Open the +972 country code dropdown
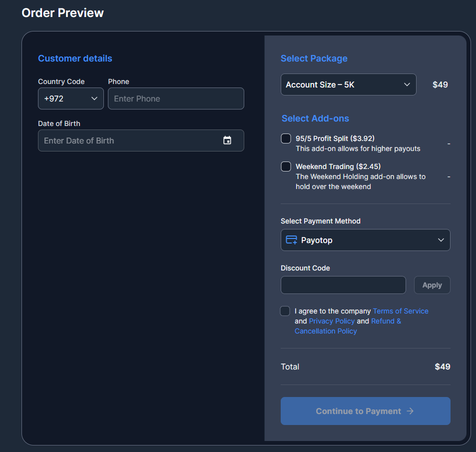476x452 pixels. tap(70, 98)
